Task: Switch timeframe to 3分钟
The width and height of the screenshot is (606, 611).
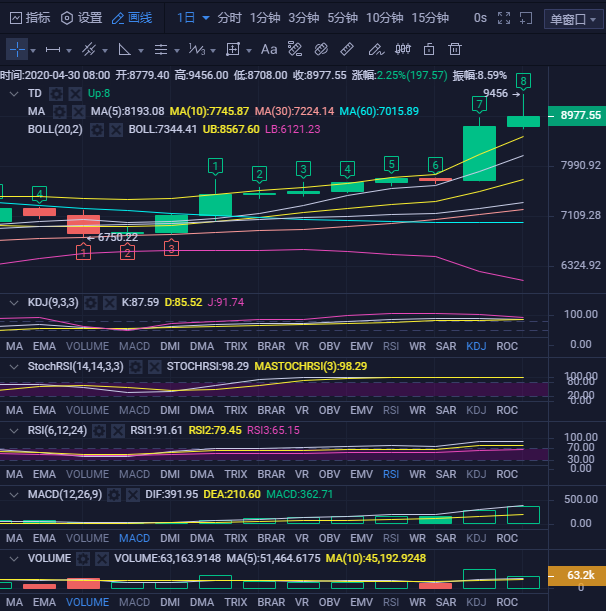Action: [x=304, y=18]
